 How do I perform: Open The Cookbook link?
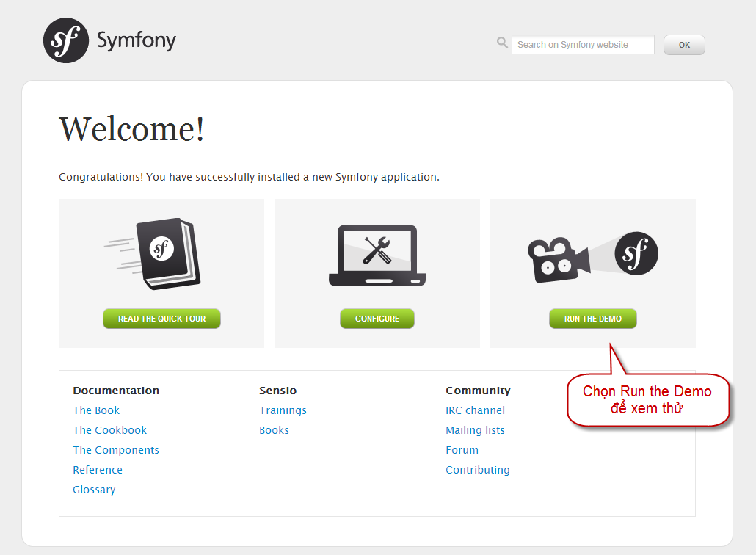tap(109, 430)
